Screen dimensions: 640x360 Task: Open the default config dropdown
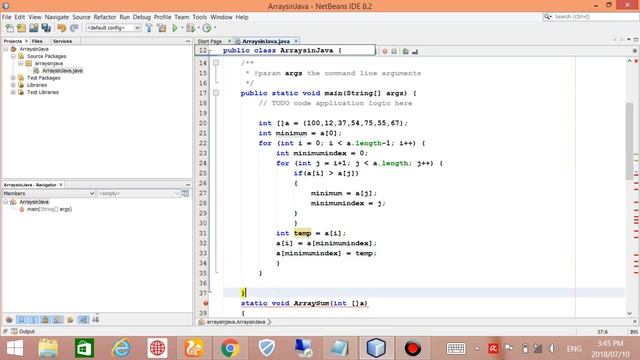pos(113,28)
